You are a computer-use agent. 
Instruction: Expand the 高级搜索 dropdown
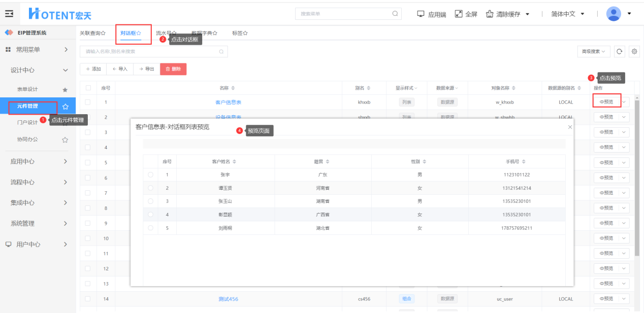coord(594,51)
